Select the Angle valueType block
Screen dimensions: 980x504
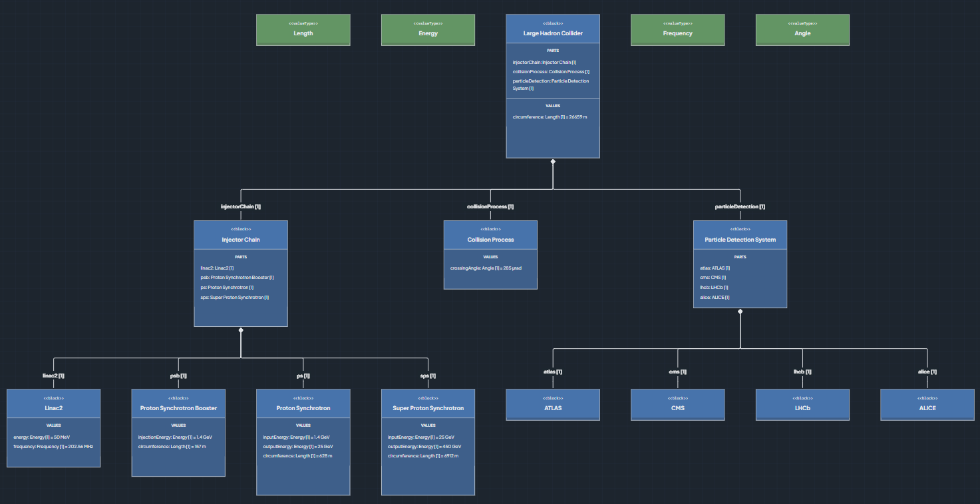802,30
